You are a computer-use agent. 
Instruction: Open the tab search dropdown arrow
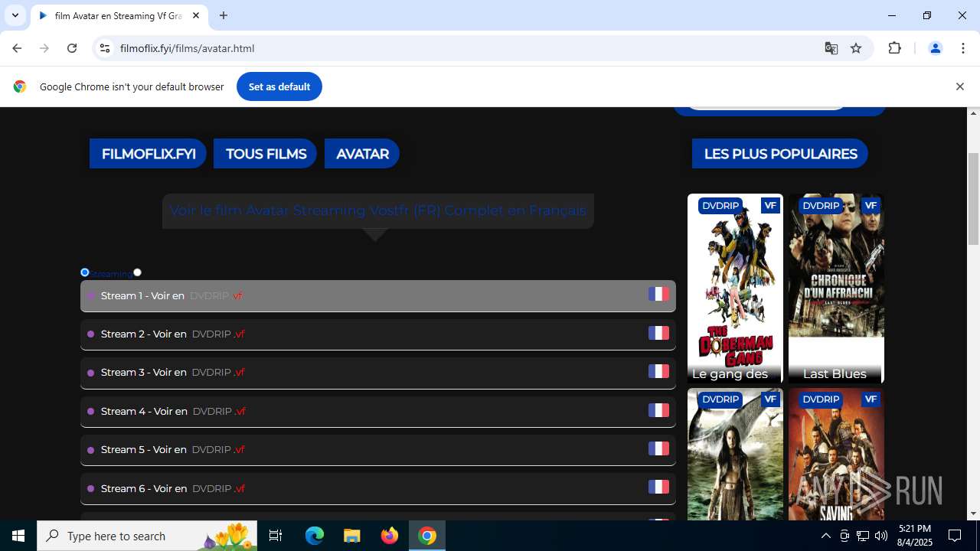(15, 15)
